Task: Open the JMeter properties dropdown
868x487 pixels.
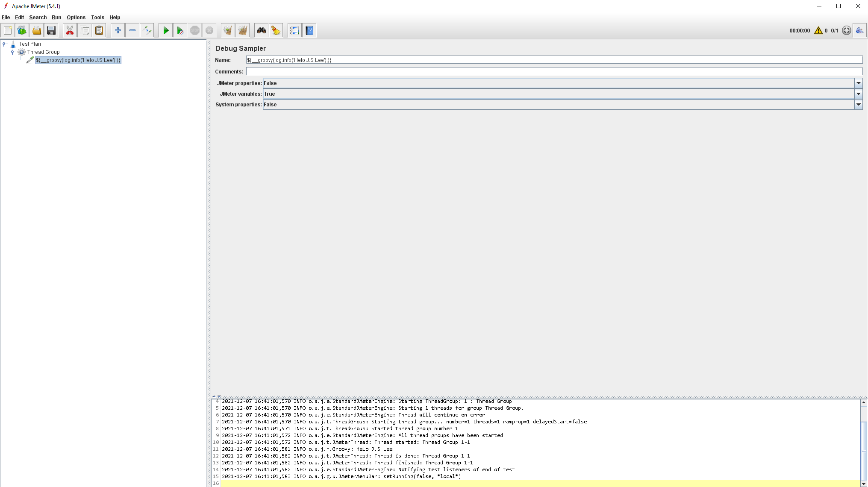Action: [x=858, y=83]
